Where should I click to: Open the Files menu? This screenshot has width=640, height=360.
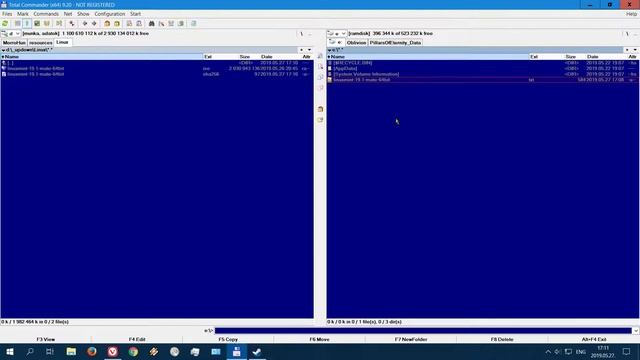click(7, 14)
